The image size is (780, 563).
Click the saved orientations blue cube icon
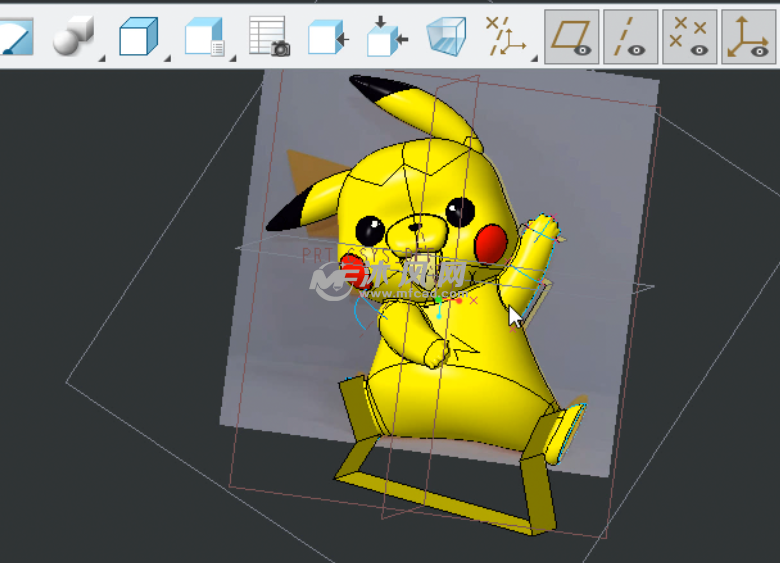click(x=138, y=36)
